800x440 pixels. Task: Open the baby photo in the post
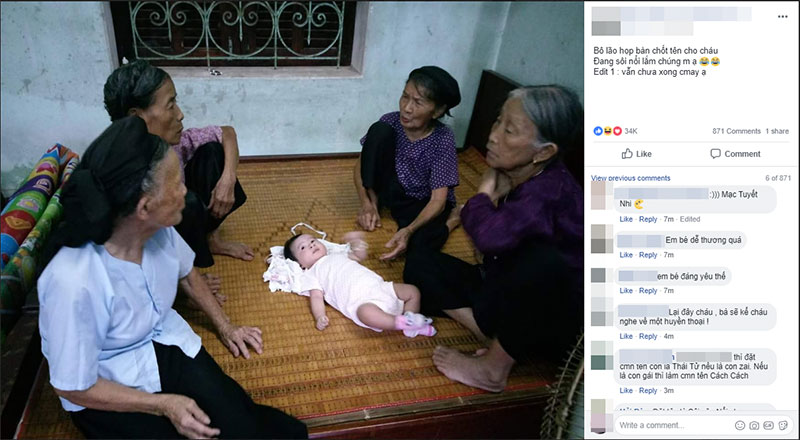pos(292,219)
